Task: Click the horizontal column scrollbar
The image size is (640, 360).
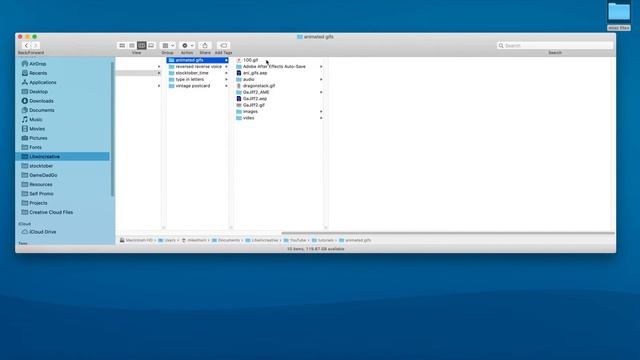Action: [x=448, y=233]
